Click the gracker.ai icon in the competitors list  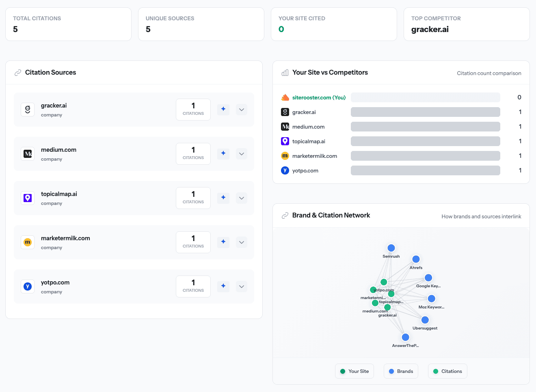[285, 112]
